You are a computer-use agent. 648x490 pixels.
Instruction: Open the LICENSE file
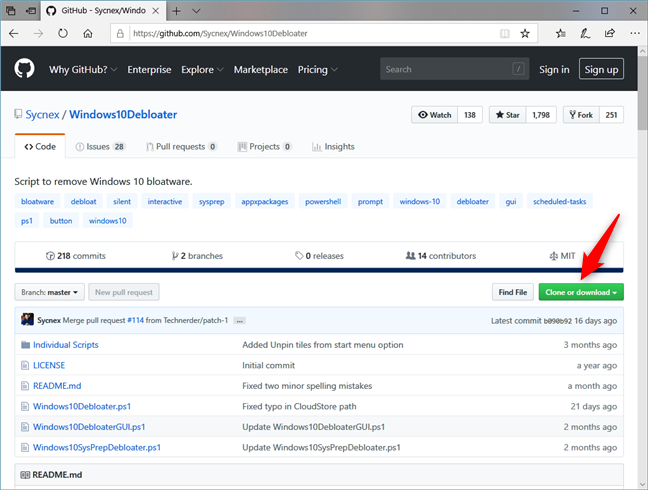[49, 365]
